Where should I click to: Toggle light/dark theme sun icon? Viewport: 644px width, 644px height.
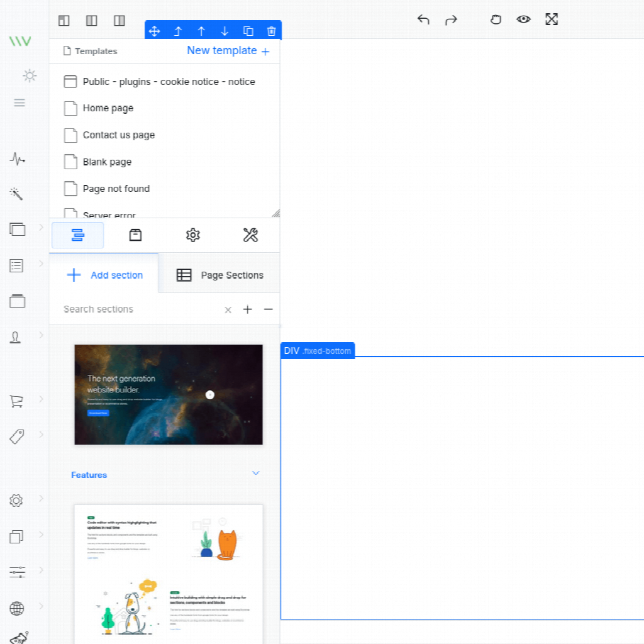point(29,76)
